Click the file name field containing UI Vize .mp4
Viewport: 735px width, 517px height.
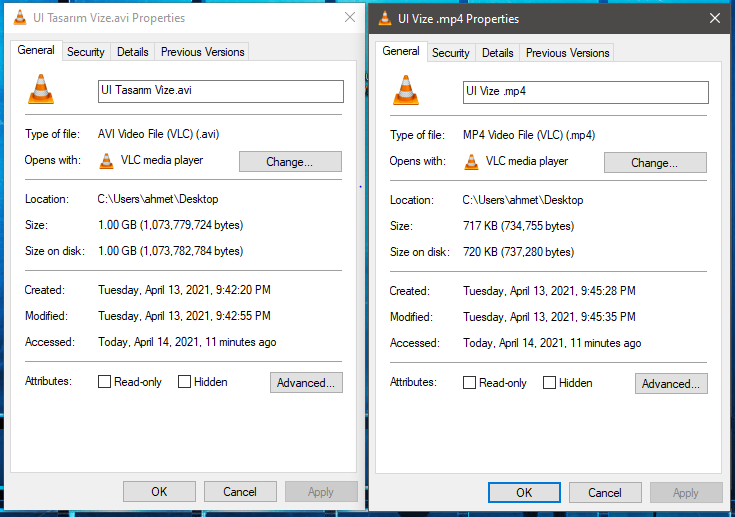(585, 92)
